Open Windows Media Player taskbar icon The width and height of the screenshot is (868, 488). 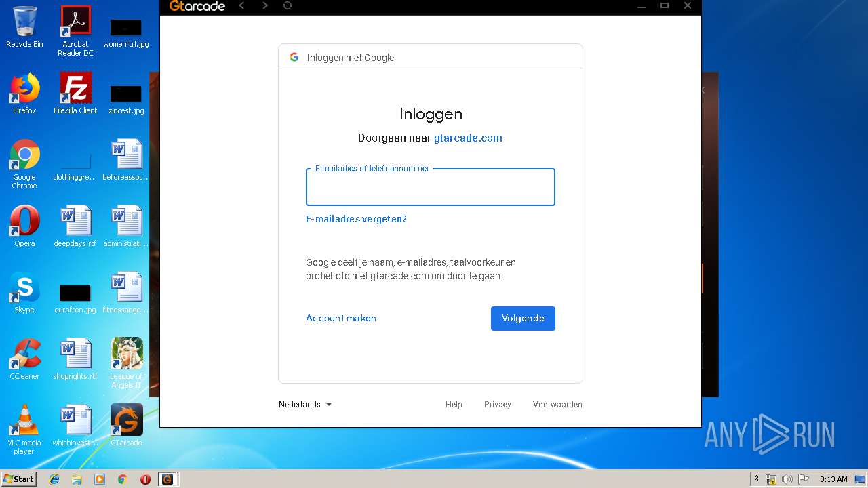(x=100, y=479)
